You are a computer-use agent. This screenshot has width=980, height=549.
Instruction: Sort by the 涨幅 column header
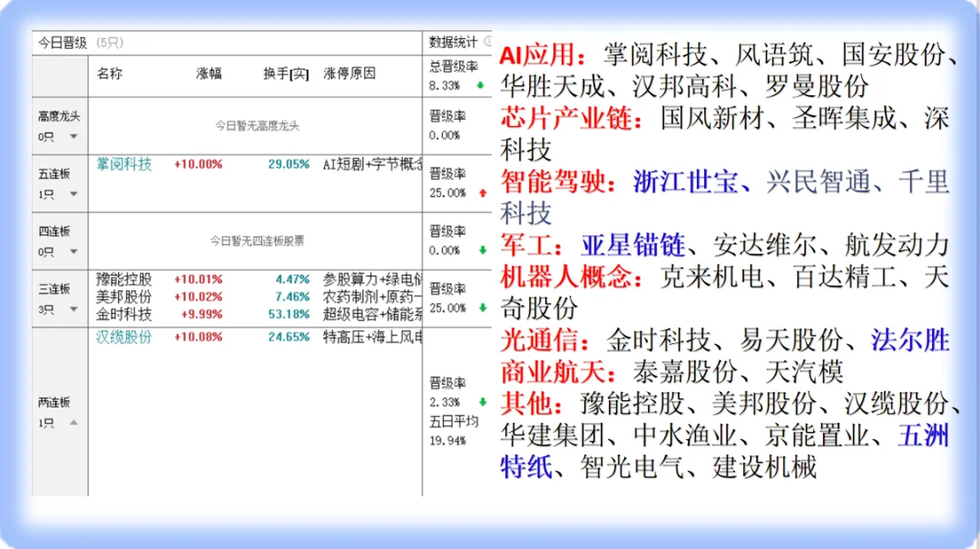pyautogui.click(x=209, y=74)
